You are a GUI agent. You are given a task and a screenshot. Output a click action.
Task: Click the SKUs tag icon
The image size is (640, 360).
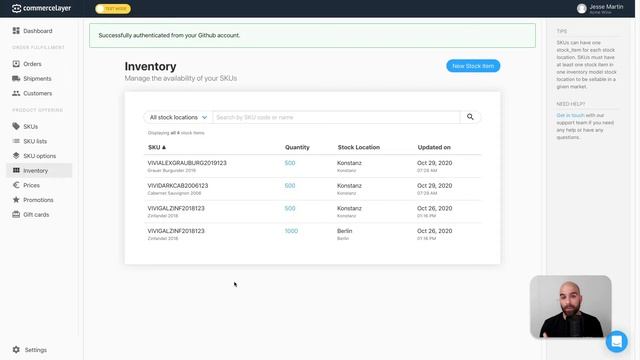[x=16, y=126]
